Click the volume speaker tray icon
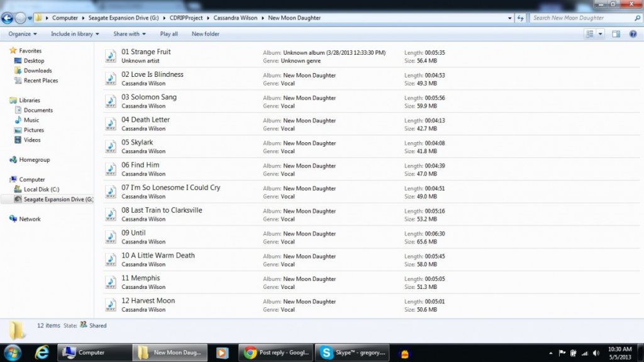This screenshot has width=644, height=362. tap(595, 353)
